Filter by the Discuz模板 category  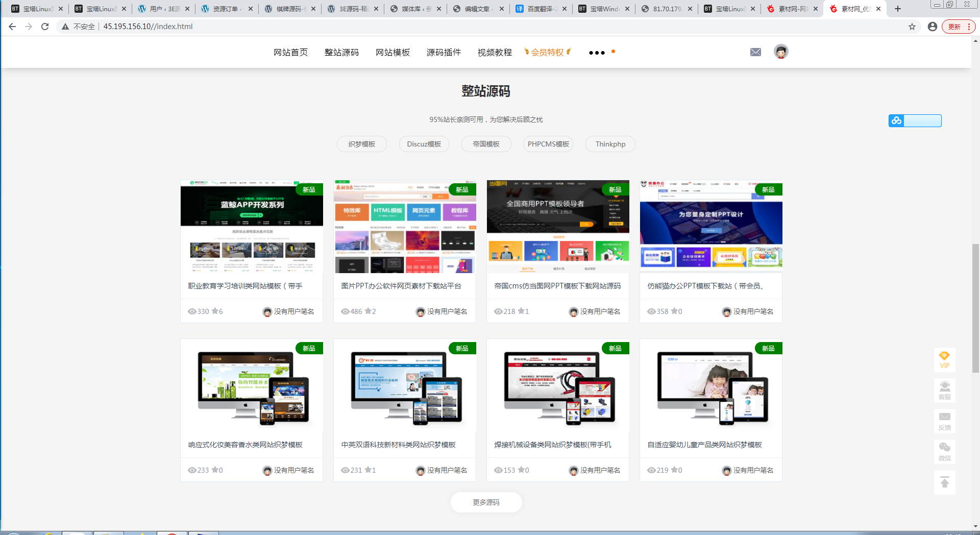point(424,144)
